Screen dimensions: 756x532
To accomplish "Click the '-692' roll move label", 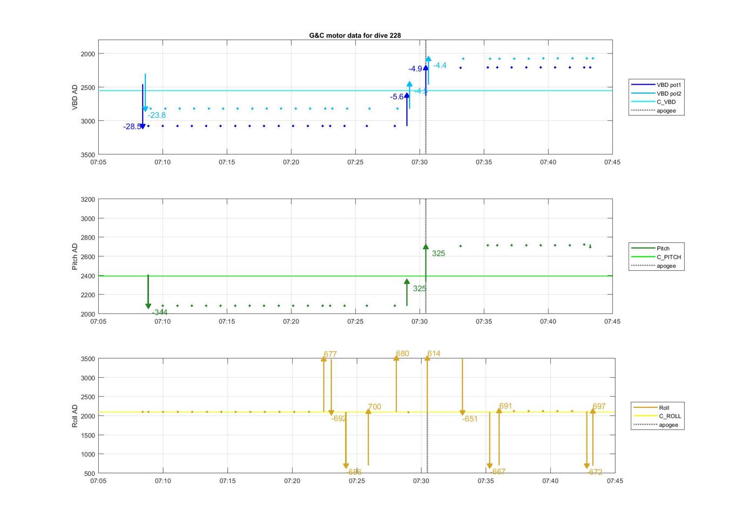I will [x=339, y=419].
